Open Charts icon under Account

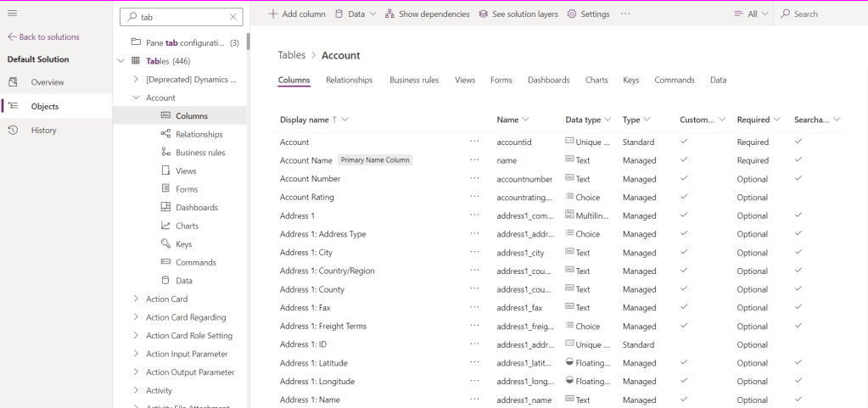point(166,226)
